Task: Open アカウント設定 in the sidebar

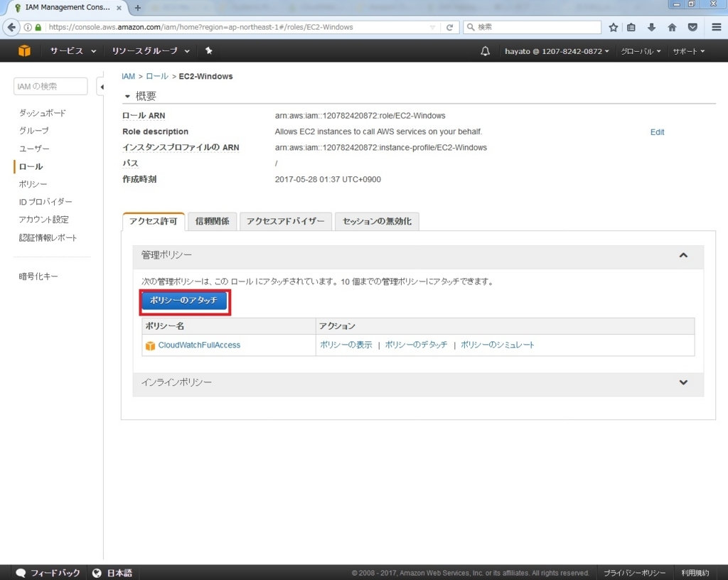Action: 43,220
